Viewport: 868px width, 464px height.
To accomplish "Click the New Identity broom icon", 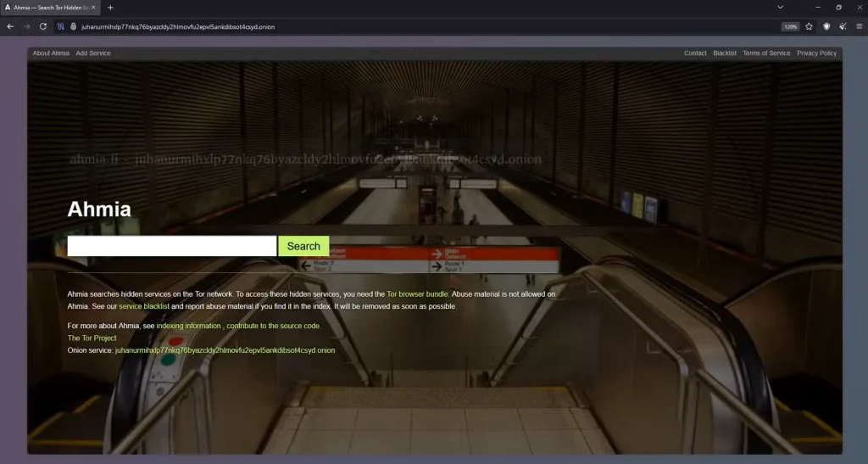I will [843, 26].
